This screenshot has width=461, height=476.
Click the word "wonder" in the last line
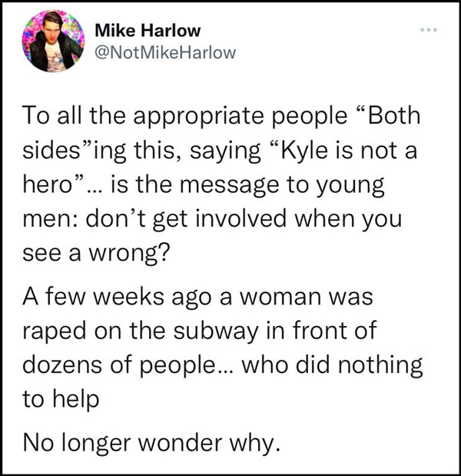(181, 444)
